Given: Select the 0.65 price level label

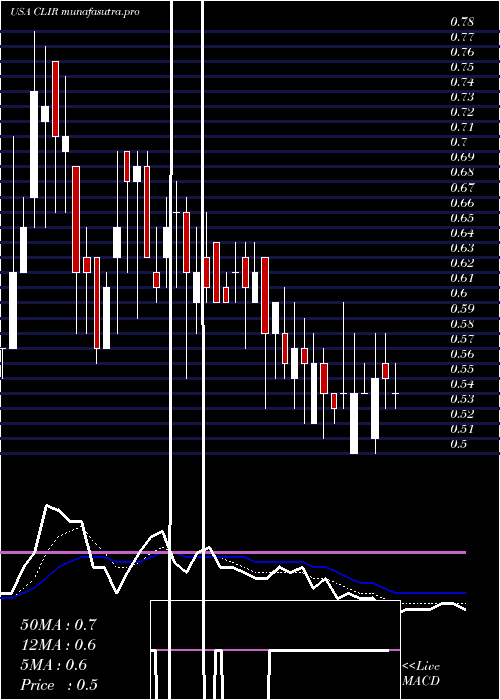Looking at the screenshot, I should click(462, 218).
